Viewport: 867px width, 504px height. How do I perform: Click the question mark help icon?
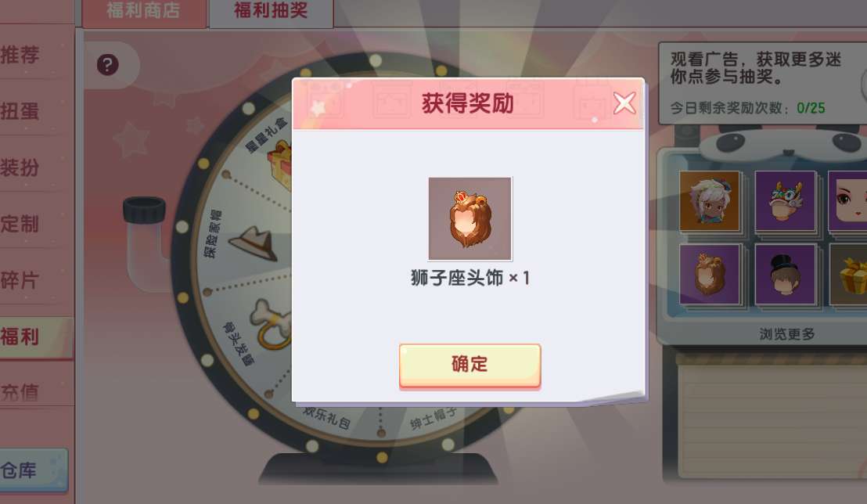pyautogui.click(x=108, y=65)
